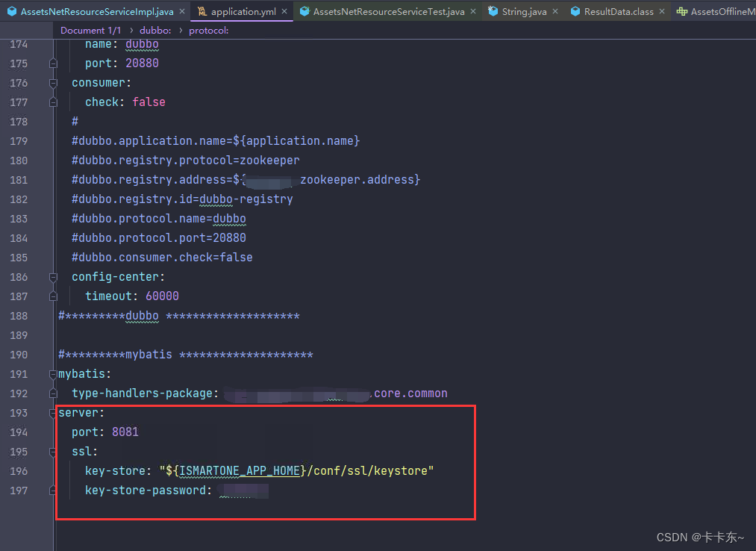
Task: Click the application.yml YAML file icon
Action: 202,12
